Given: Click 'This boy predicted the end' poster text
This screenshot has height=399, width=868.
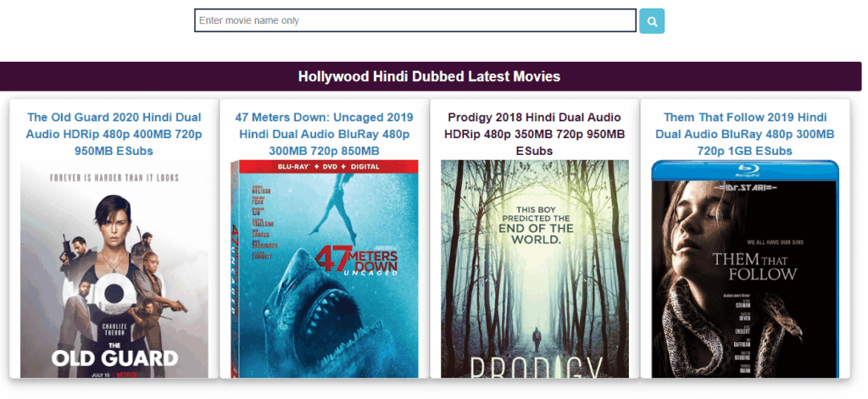Looking at the screenshot, I should tap(534, 224).
